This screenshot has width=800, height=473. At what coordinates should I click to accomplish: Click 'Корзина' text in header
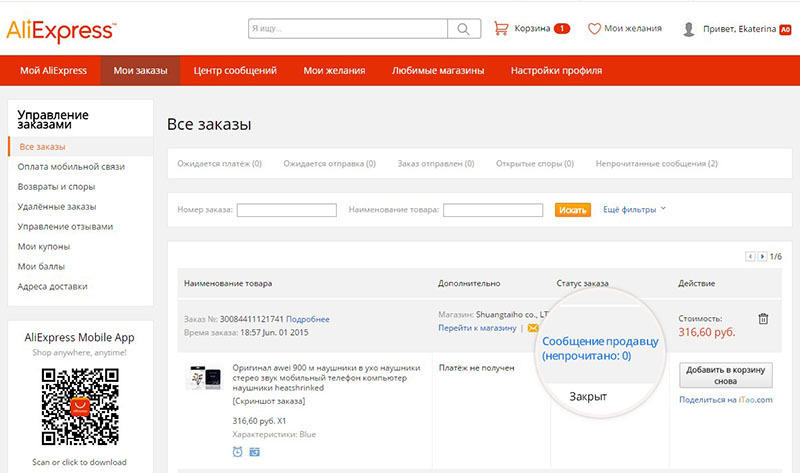point(532,29)
